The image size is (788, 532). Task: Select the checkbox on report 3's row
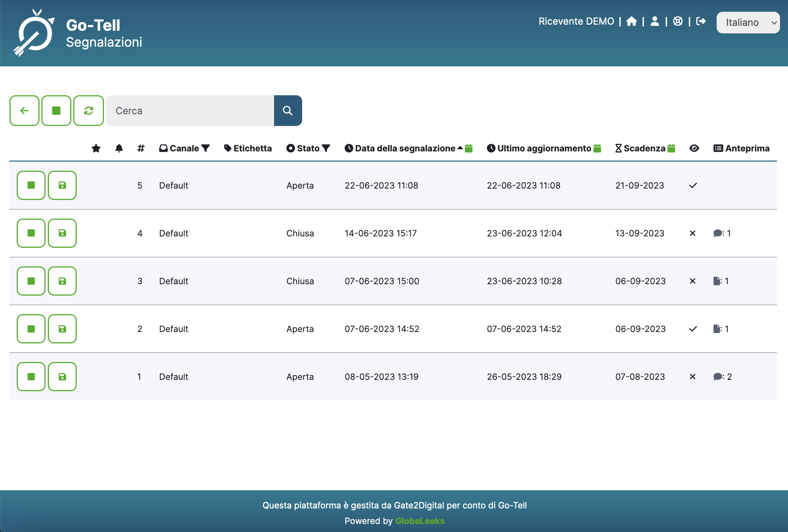(x=31, y=281)
